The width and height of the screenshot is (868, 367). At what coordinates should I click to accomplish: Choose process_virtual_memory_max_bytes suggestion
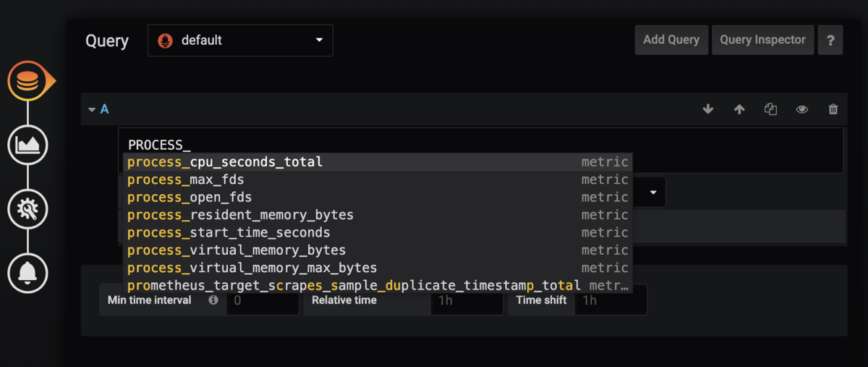(378, 268)
